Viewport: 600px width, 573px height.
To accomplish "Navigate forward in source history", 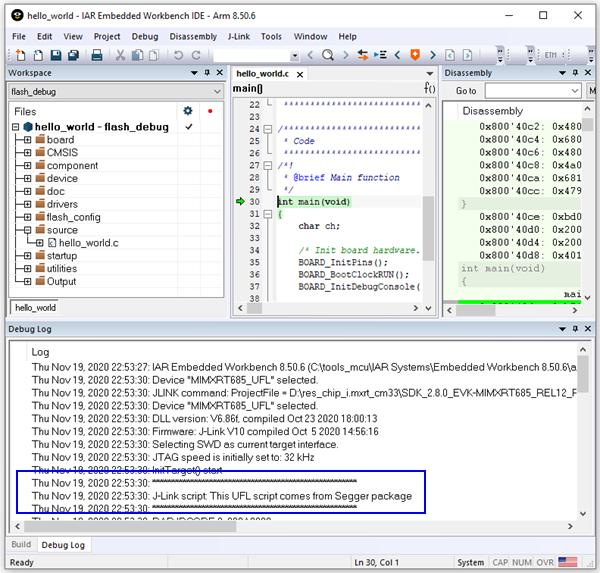I will 467,56.
